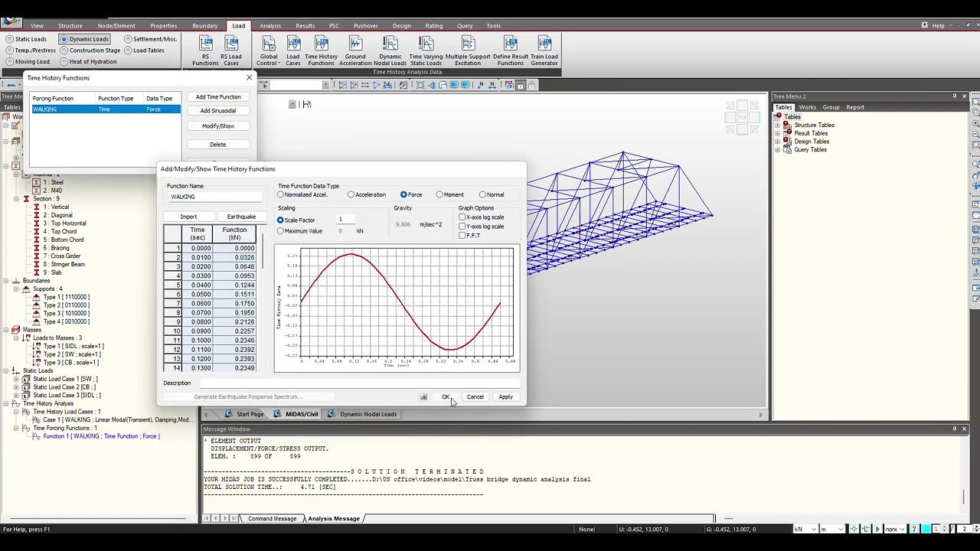Select Moment data type radio

(439, 194)
